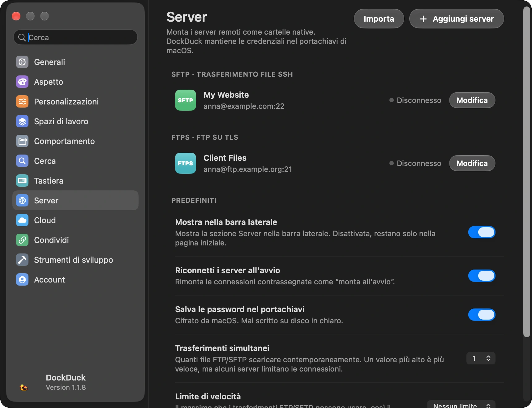Select the Aspetto palette icon
This screenshot has width=532, height=408.
tap(22, 82)
